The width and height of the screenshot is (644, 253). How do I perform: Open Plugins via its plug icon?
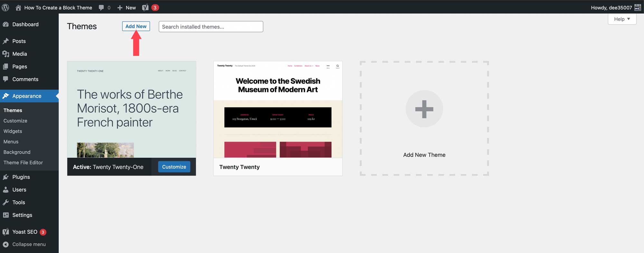point(5,177)
